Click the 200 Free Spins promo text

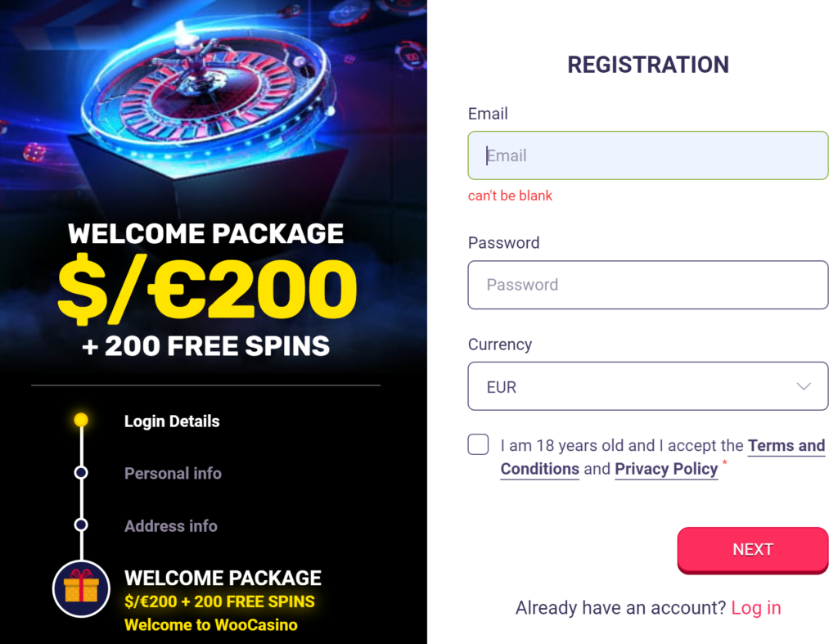pyautogui.click(x=205, y=345)
